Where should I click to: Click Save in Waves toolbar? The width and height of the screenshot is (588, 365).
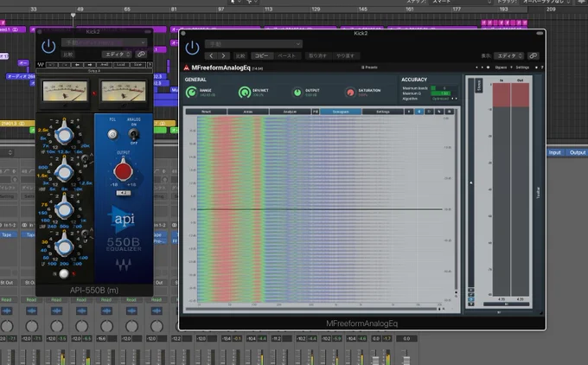[137, 65]
